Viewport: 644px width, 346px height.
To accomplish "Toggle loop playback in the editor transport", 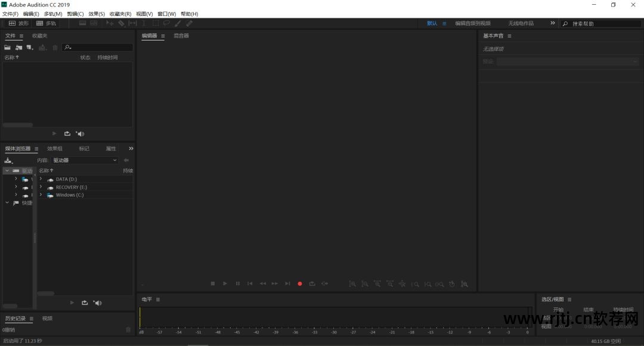I will 312,283.
